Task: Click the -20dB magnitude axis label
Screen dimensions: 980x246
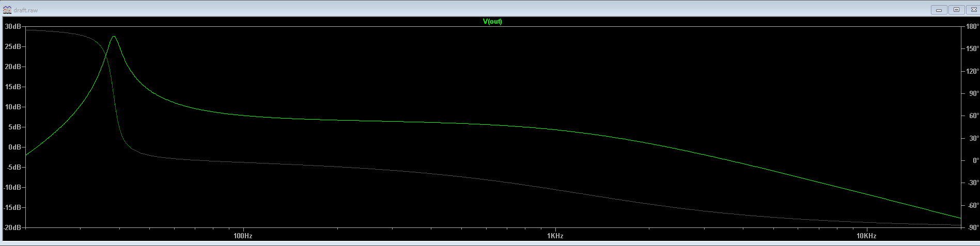Action: pyautogui.click(x=12, y=227)
